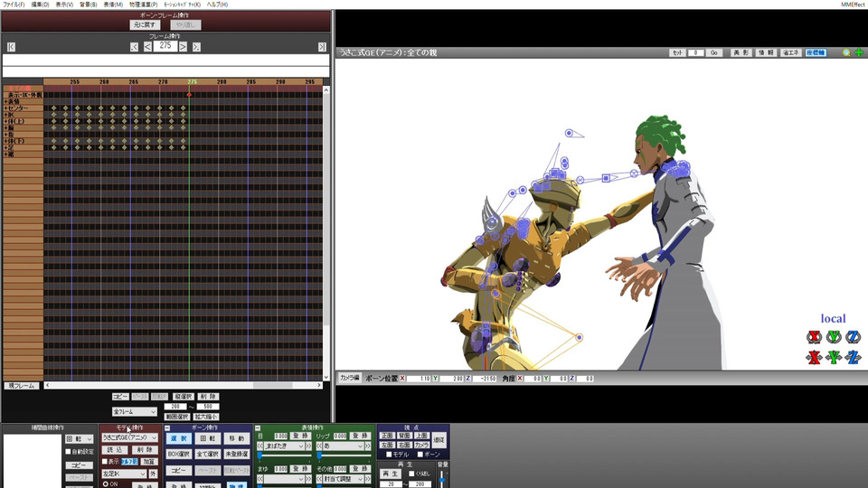This screenshot has height=488, width=868.
Task: Next eye morph double-arrow
Action: (x=309, y=446)
